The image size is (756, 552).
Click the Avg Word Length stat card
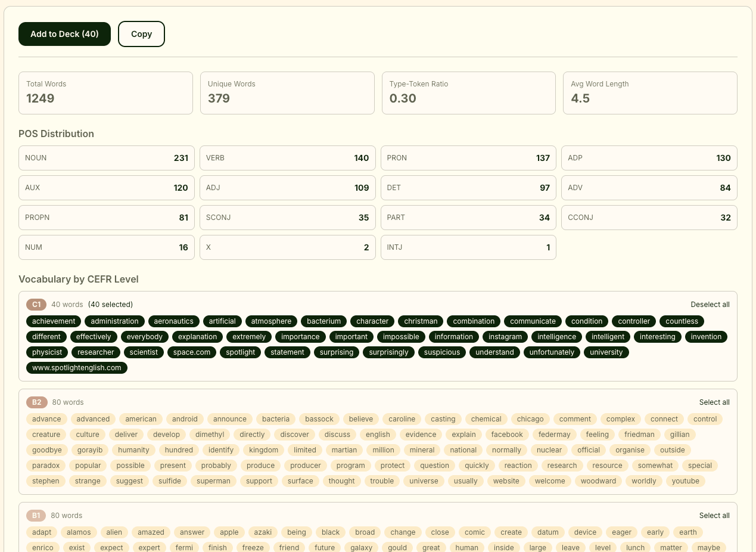(x=649, y=93)
